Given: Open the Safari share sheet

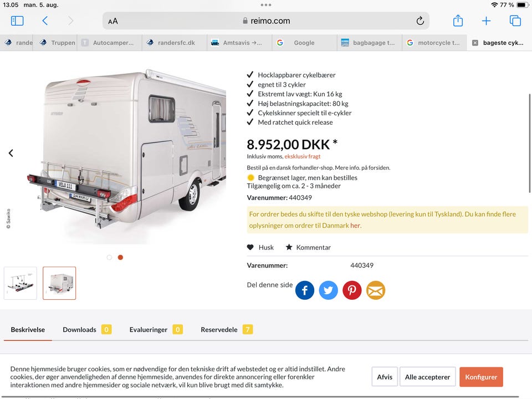Looking at the screenshot, I should [x=458, y=21].
